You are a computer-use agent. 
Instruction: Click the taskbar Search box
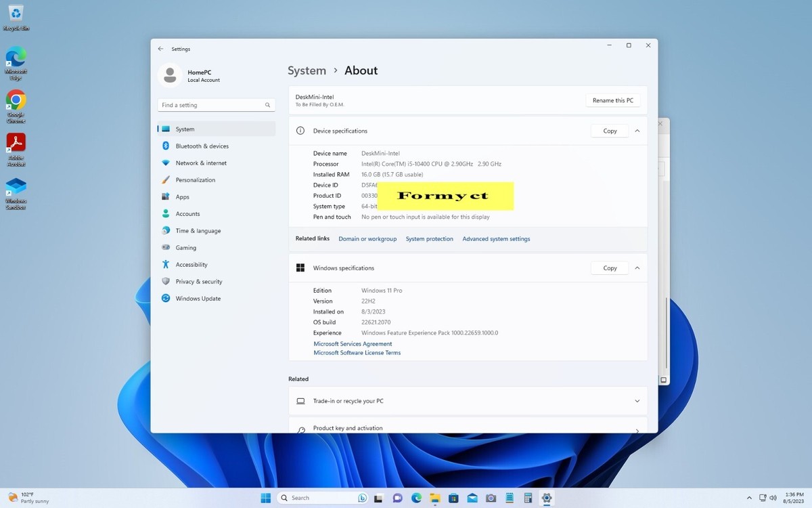tap(323, 498)
